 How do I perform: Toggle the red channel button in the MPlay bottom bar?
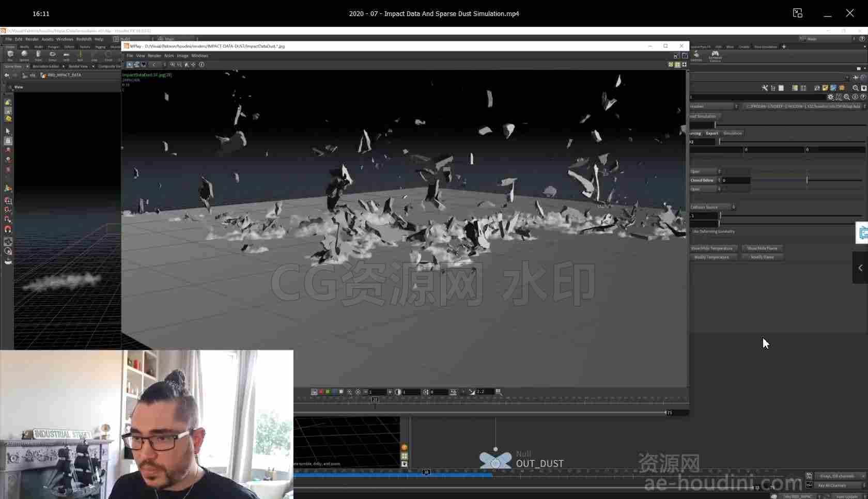tap(321, 392)
